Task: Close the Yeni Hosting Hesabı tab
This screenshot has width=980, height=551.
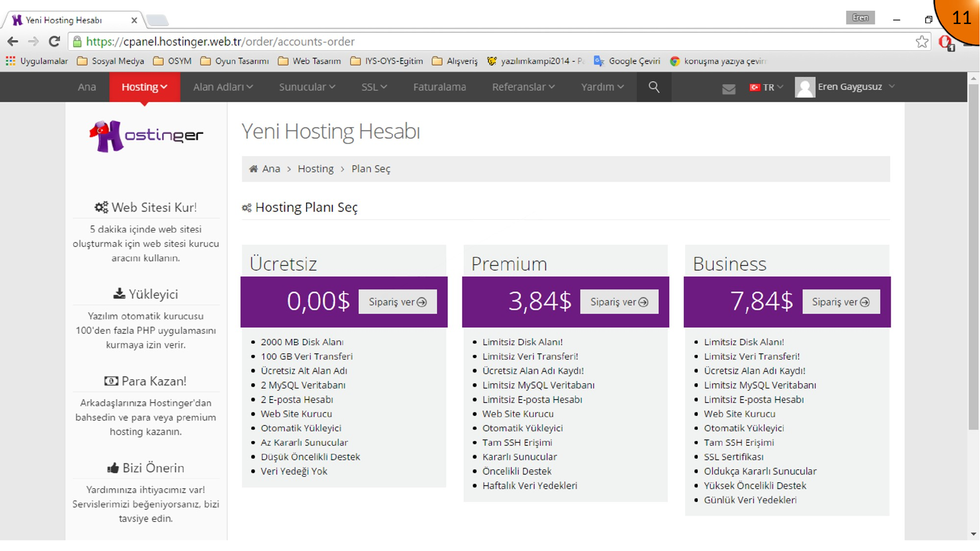Action: [x=134, y=20]
